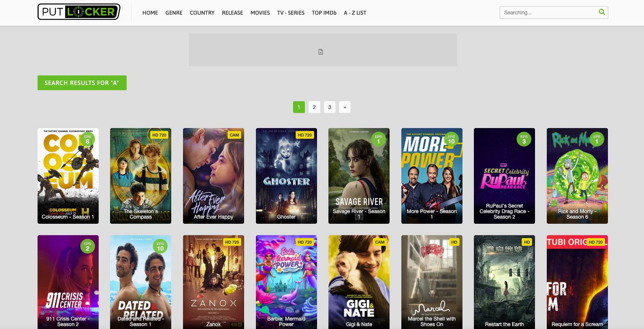This screenshot has width=644, height=329.
Task: Click HD badge on Marcel the Shell
Action: tap(454, 242)
